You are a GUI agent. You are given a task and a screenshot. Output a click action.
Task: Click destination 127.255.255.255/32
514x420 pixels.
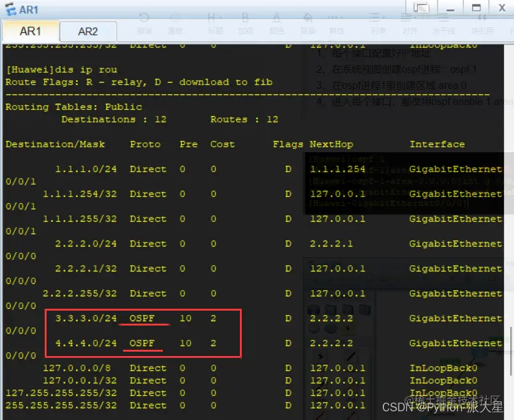point(62,393)
